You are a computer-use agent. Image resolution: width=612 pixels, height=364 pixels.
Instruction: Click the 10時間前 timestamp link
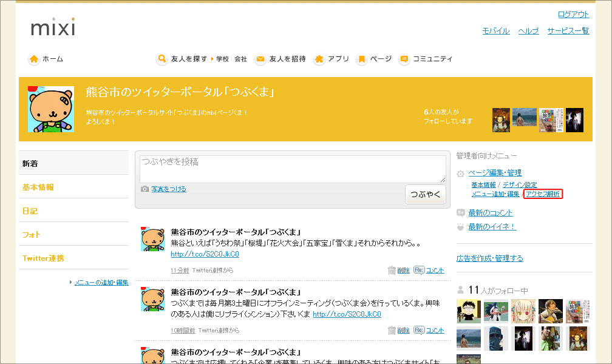[183, 331]
